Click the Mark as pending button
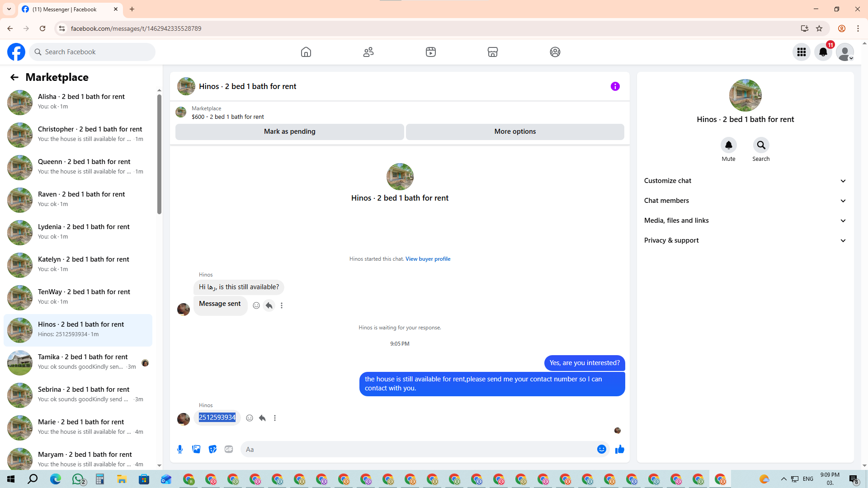868x488 pixels. [289, 131]
